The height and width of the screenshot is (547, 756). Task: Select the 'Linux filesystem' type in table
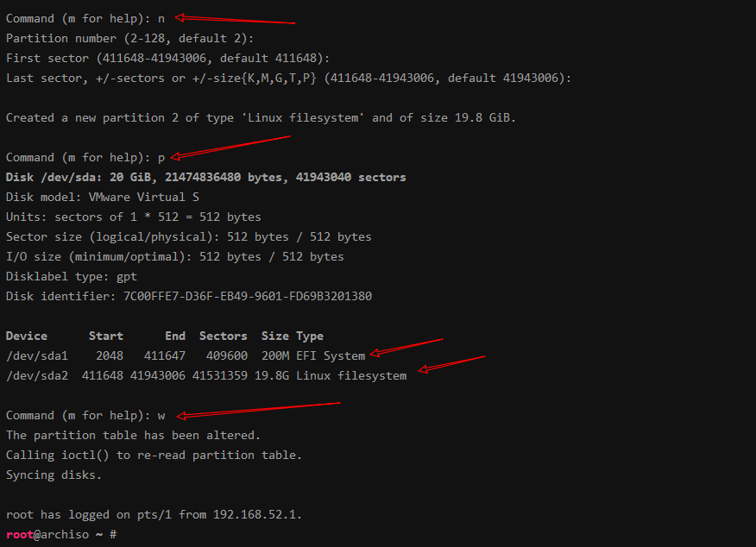coord(351,376)
